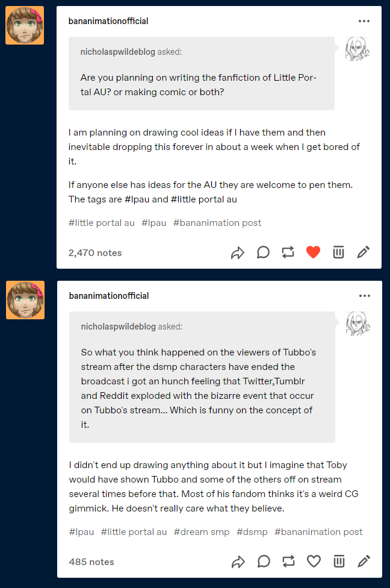Open the #bananimation post tag in first post

[x=217, y=223]
